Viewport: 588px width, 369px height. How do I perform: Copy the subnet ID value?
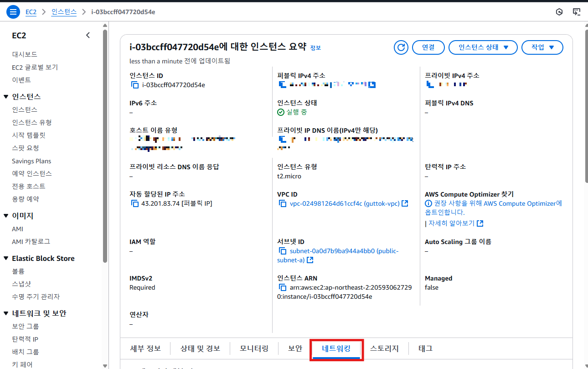pyautogui.click(x=282, y=251)
